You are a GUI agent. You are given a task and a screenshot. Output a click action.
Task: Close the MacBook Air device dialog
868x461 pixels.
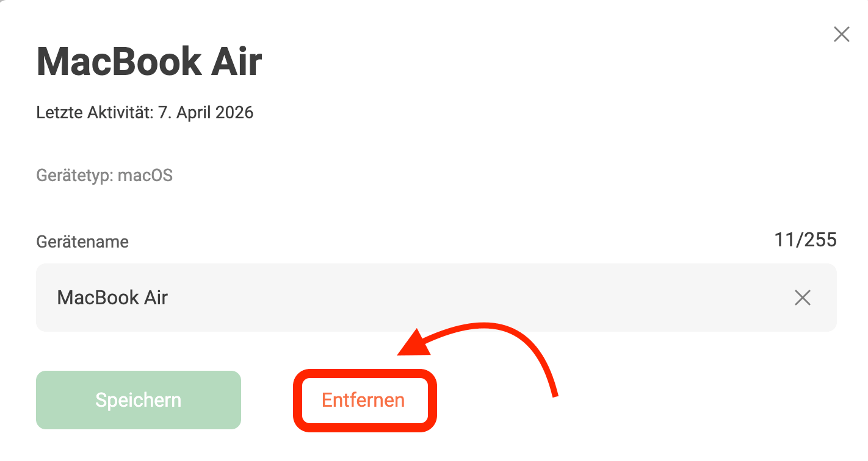coord(841,35)
